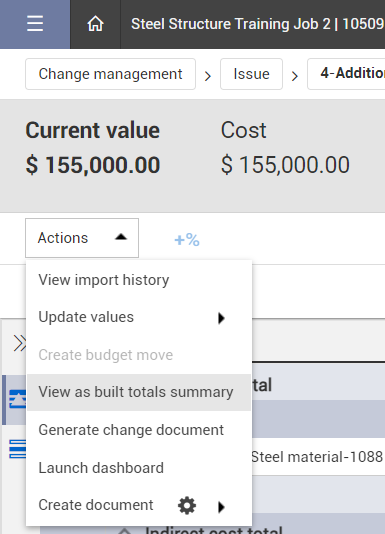The image size is (385, 534).
Task: Collapse the Actions dropdown
Action: pyautogui.click(x=82, y=238)
